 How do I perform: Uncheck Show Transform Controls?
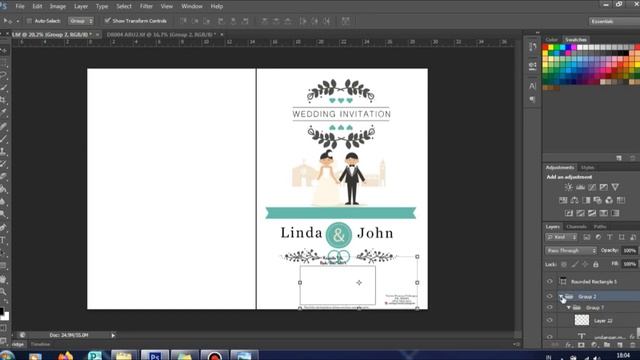pyautogui.click(x=107, y=20)
